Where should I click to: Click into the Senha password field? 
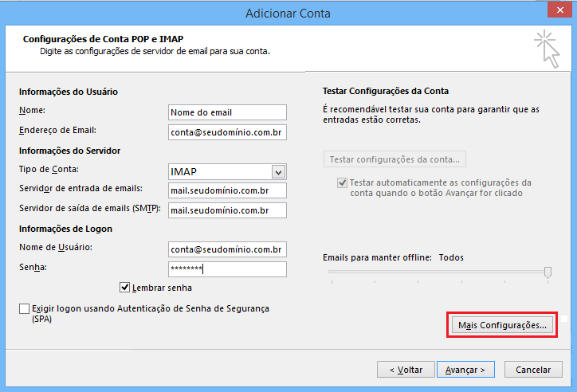[227, 269]
